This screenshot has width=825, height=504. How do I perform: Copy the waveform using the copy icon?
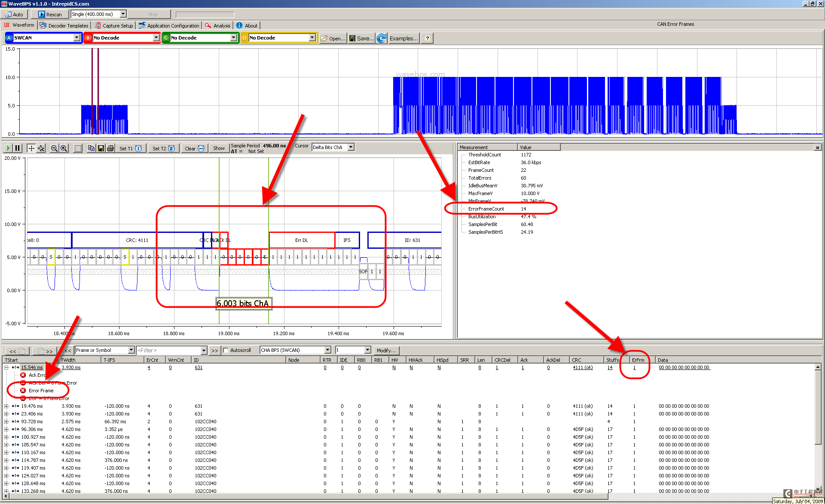91,148
